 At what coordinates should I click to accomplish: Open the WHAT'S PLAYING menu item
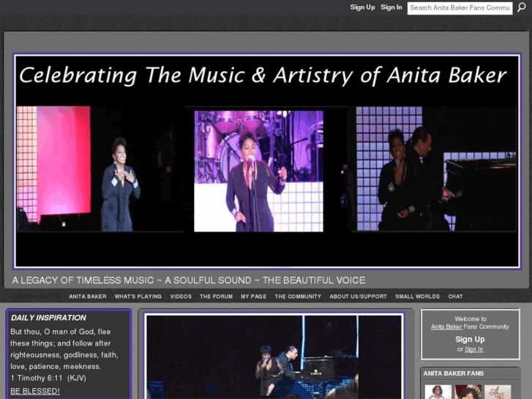click(138, 297)
